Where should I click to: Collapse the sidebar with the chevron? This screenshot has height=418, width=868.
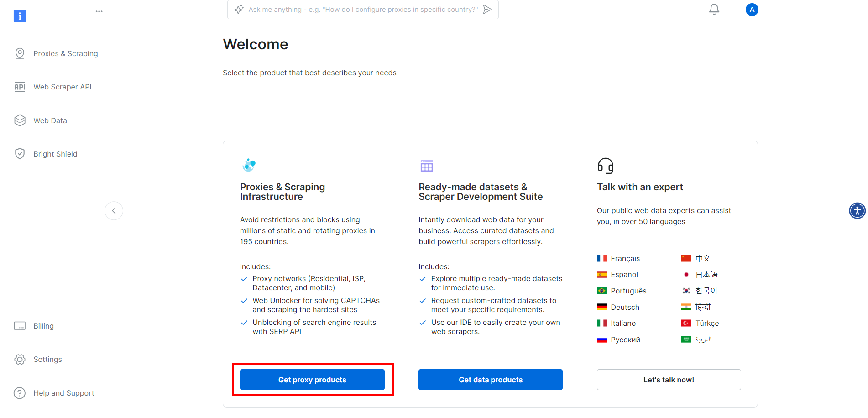114,210
